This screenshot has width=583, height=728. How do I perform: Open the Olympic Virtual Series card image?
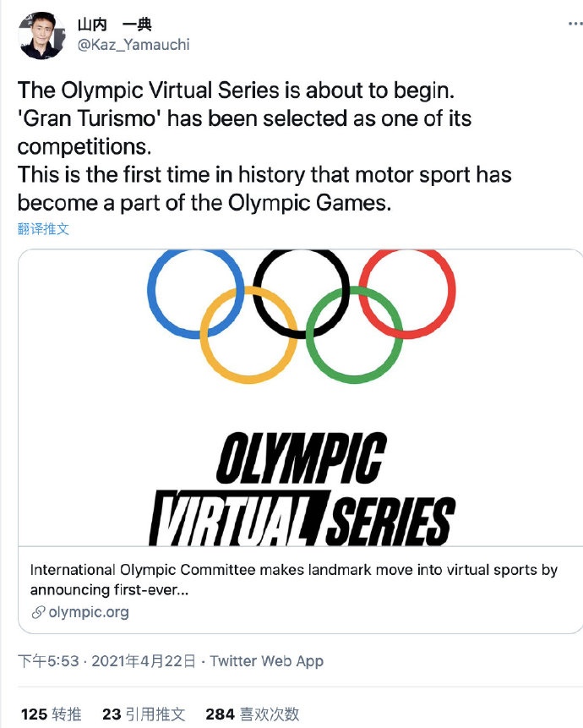291,397
